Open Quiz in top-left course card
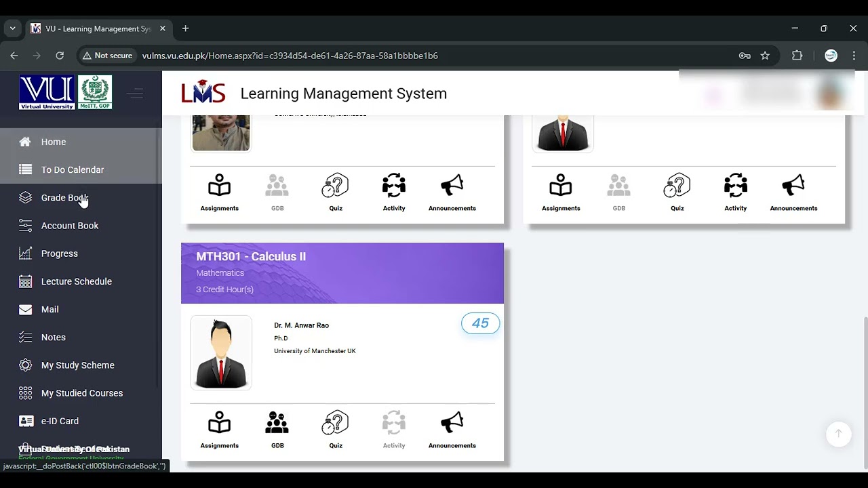The width and height of the screenshot is (868, 488). click(x=336, y=192)
